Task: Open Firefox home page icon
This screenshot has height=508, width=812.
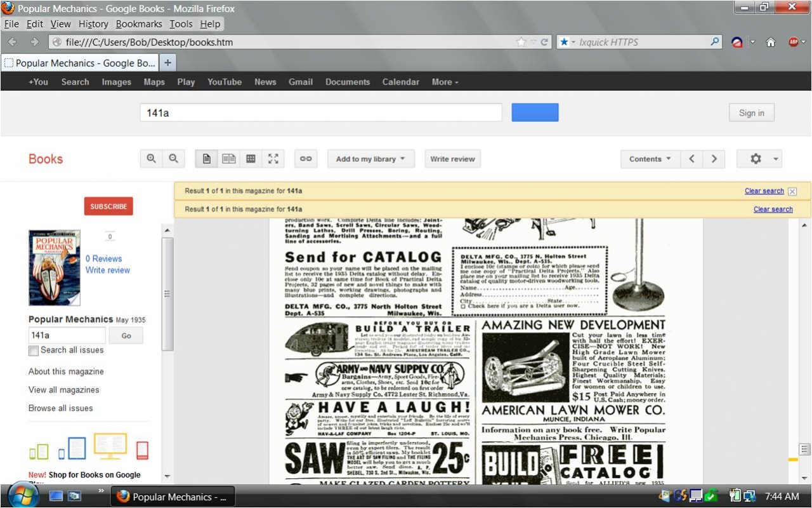Action: click(x=771, y=43)
